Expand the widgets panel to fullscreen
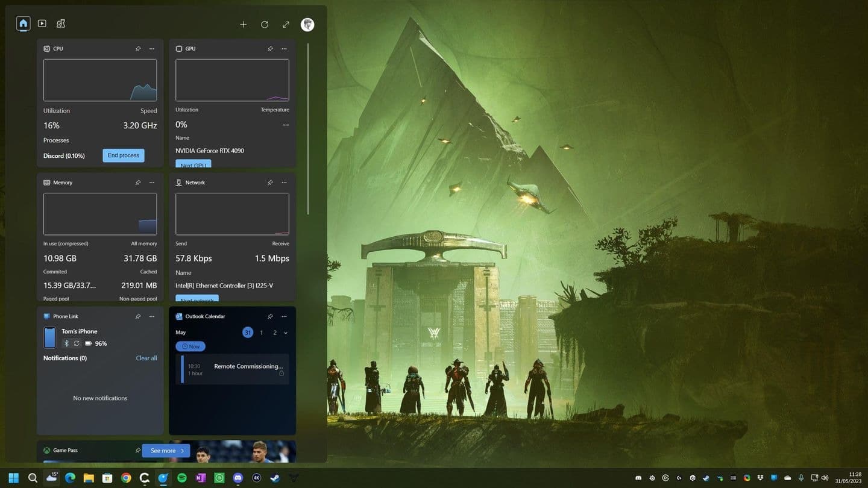 (x=286, y=24)
